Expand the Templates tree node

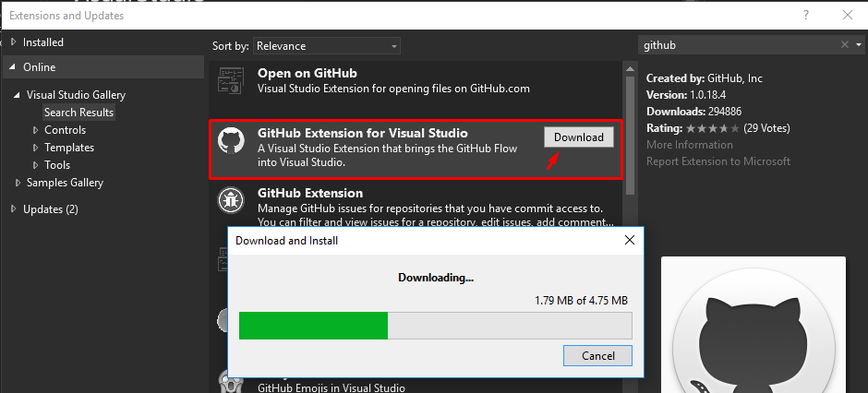(x=35, y=148)
